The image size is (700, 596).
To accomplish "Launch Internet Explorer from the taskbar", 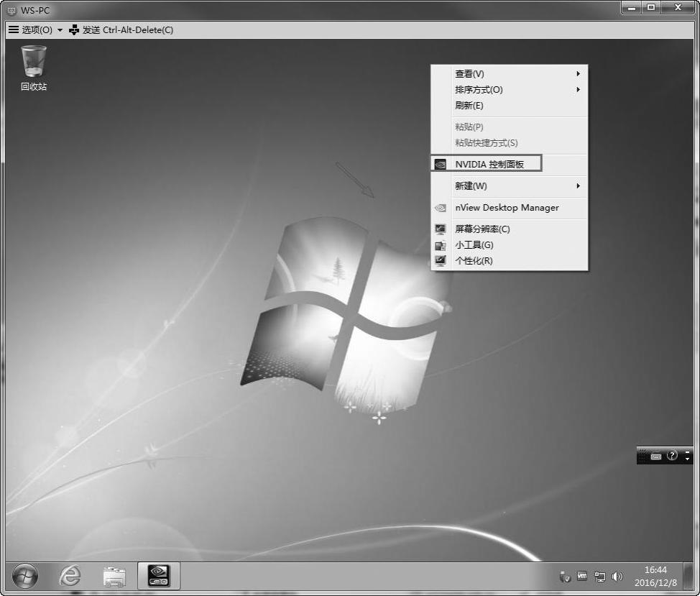I will 70,576.
